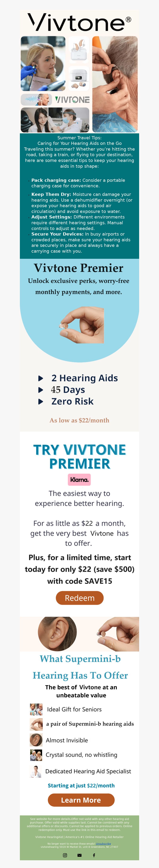Open the Instagram icon in footer
The height and width of the screenshot is (868, 159).
(65, 855)
